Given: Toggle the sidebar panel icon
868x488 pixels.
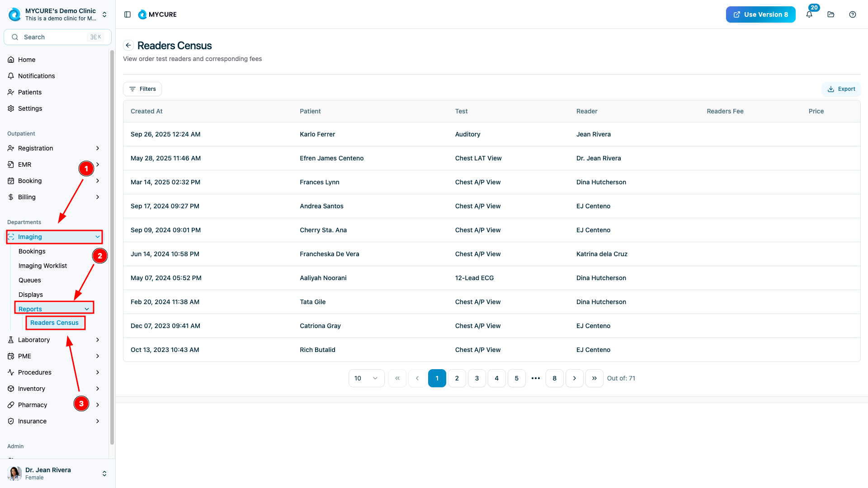Looking at the screenshot, I should (127, 14).
